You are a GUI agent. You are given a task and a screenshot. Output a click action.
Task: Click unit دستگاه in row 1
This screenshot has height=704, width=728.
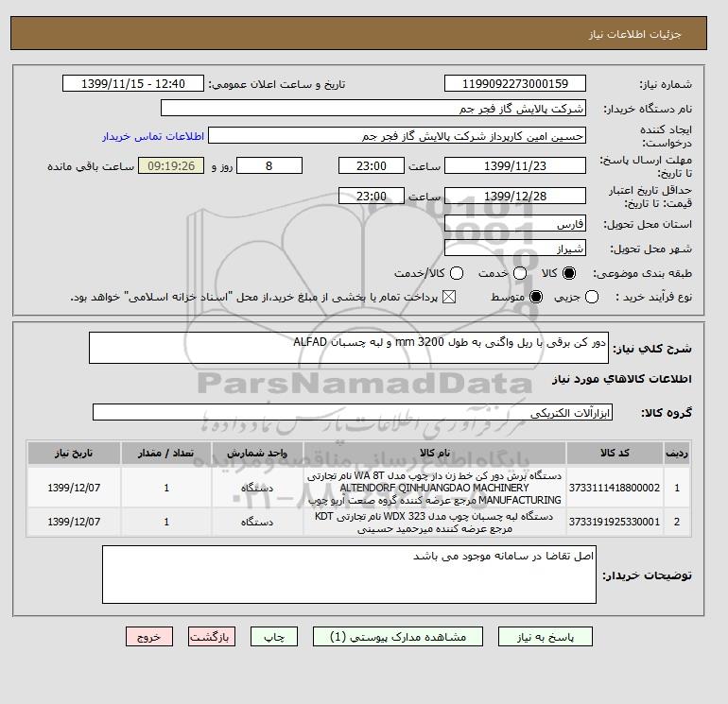257,488
